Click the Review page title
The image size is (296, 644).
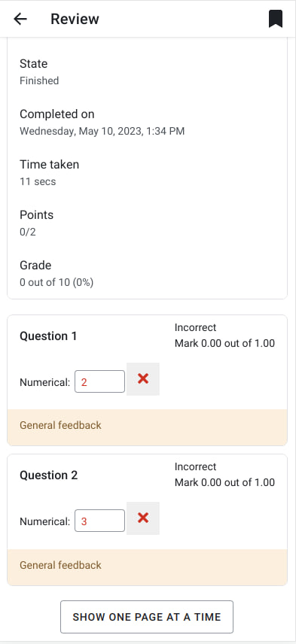[x=75, y=19]
